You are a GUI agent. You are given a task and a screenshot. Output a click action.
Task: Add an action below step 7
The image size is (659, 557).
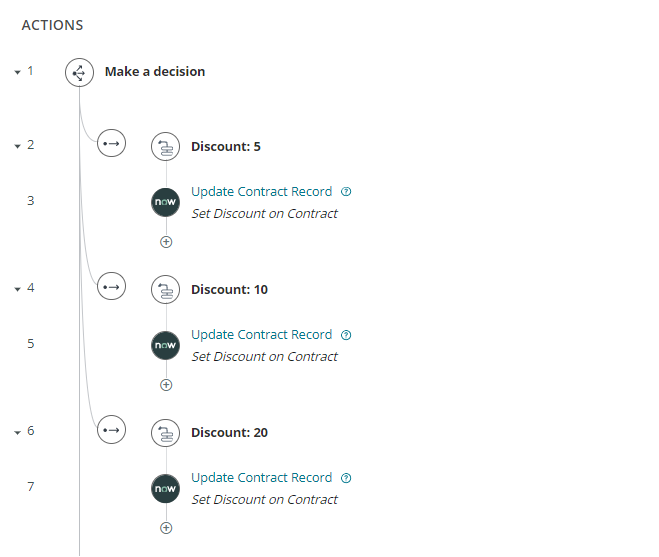click(x=166, y=528)
